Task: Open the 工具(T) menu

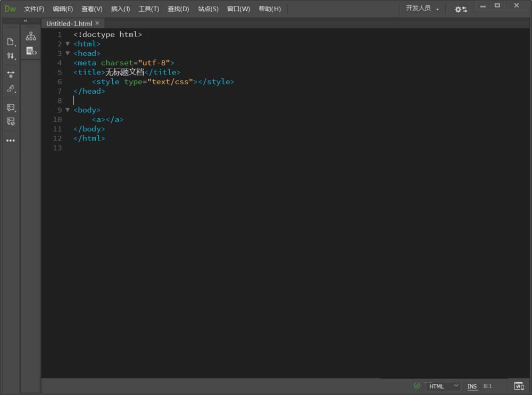Action: click(148, 9)
